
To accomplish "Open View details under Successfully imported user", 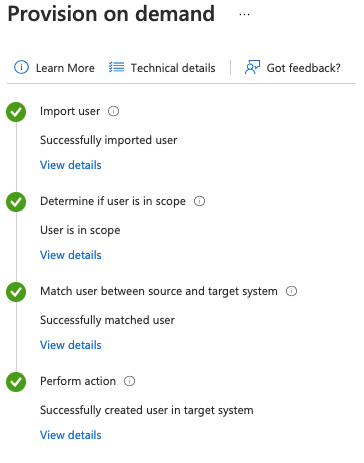I will click(71, 165).
